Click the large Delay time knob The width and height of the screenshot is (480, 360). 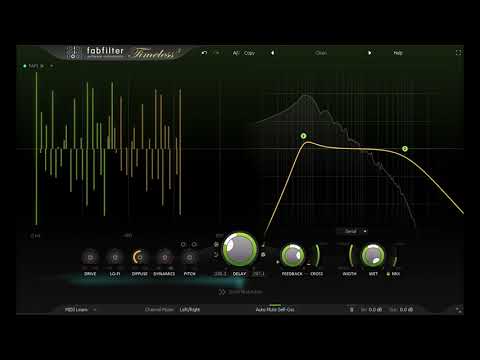pos(240,250)
